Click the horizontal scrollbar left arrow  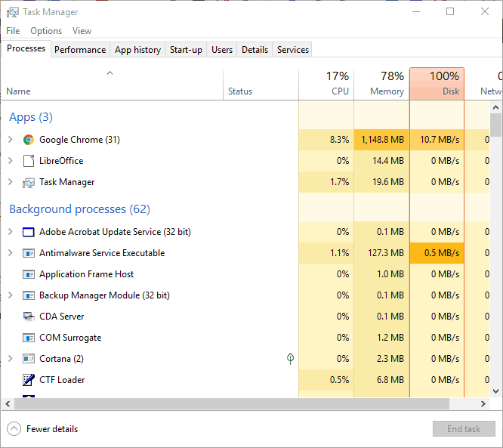pyautogui.click(x=8, y=403)
